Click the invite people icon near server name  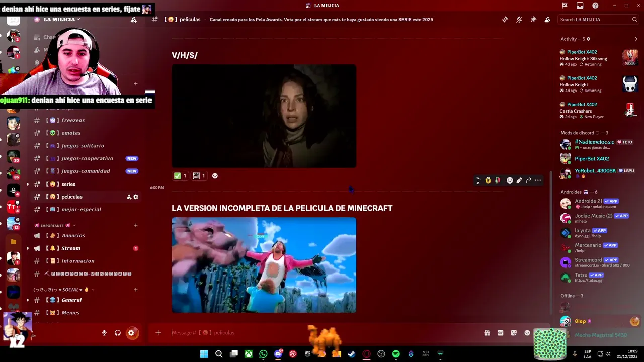[x=133, y=20]
